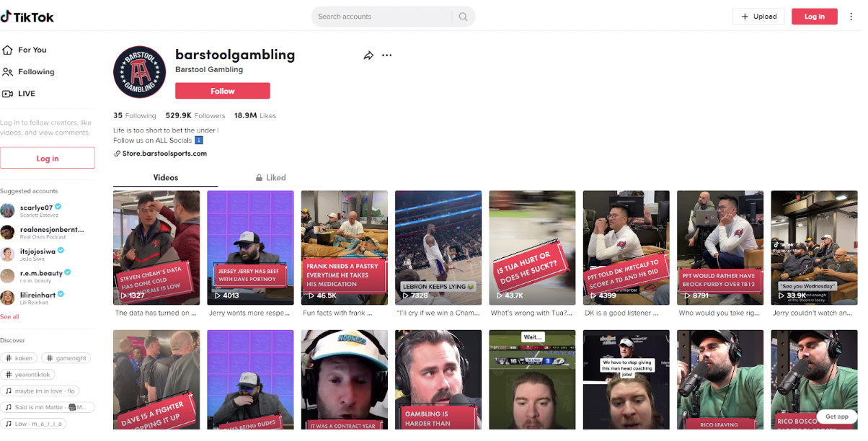Image resolution: width=868 pixels, height=441 pixels.
Task: Click r.e.m.beauty avatar in suggested accounts
Action: [7, 276]
